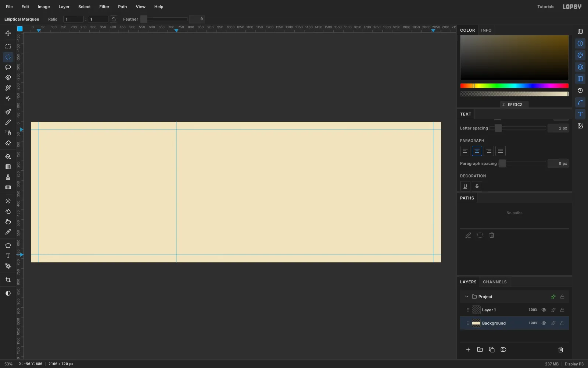The image size is (588, 368).
Task: Open the Path menu
Action: 122,7
